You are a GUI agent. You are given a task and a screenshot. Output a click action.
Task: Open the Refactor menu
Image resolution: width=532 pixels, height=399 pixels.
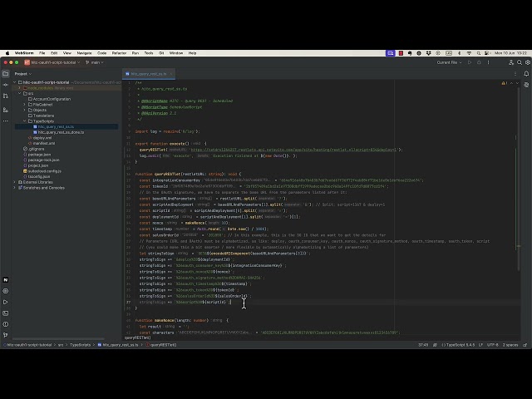[x=119, y=53]
